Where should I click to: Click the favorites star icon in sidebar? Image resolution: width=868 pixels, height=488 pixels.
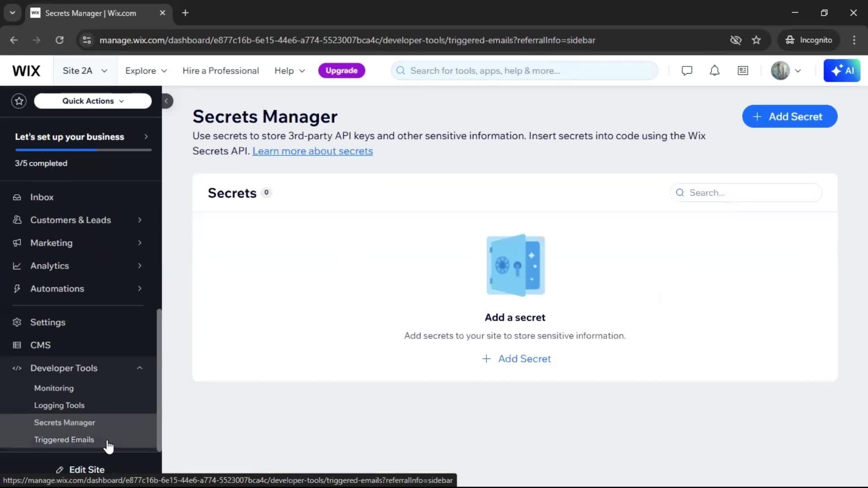tap(19, 101)
